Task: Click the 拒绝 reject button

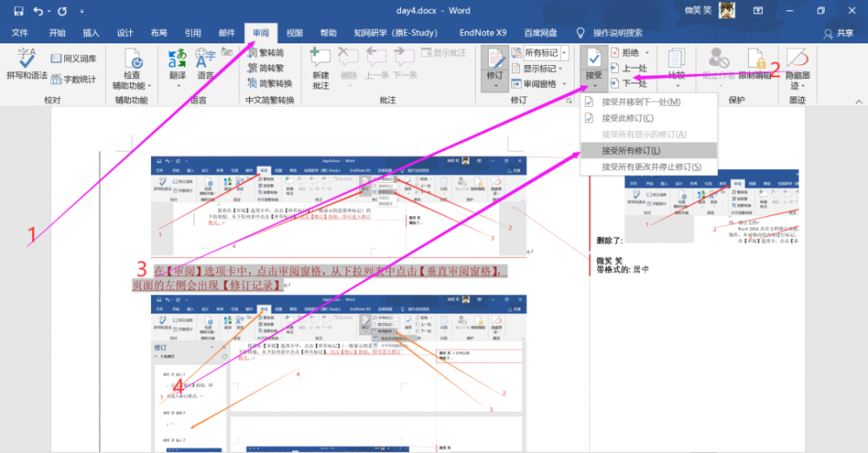Action: click(626, 53)
